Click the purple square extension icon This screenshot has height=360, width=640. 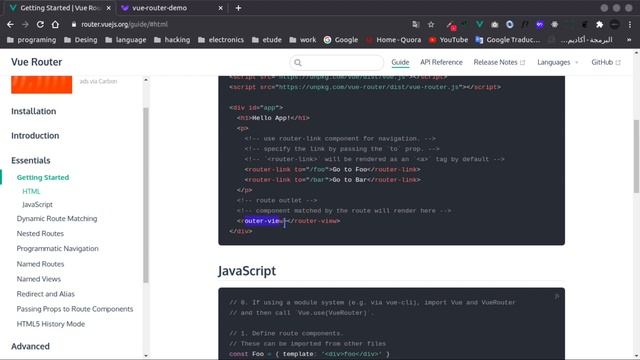pyautogui.click(x=540, y=24)
